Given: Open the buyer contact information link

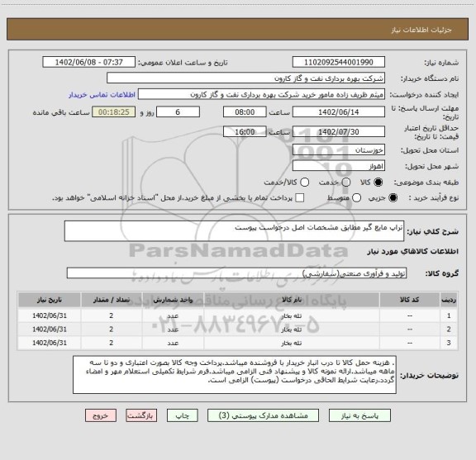Looking at the screenshot, I should pyautogui.click(x=102, y=95).
